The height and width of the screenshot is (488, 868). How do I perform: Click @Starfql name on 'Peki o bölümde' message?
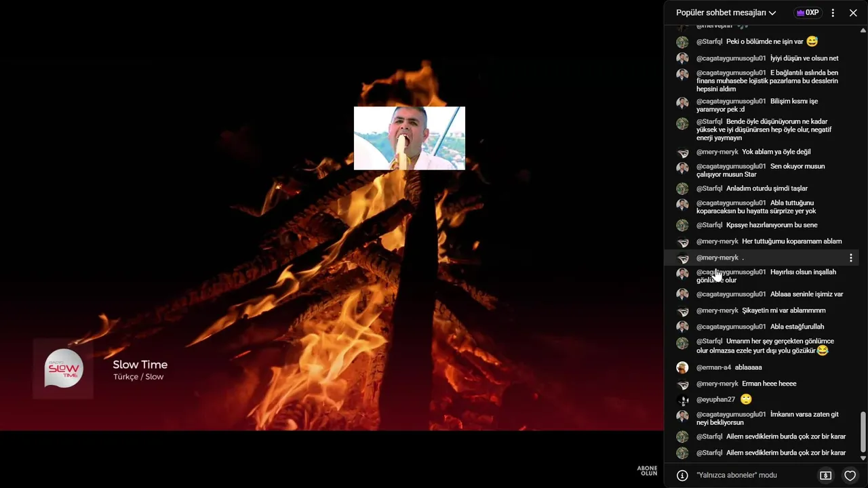click(x=709, y=42)
